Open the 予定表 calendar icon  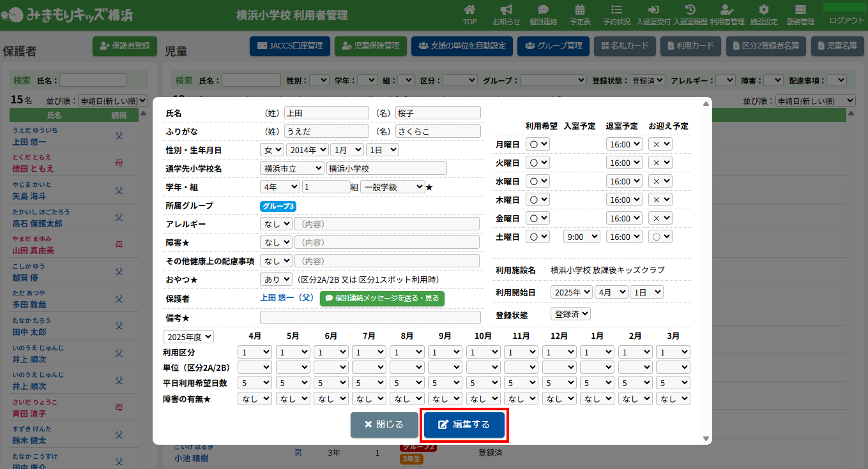coord(580,11)
